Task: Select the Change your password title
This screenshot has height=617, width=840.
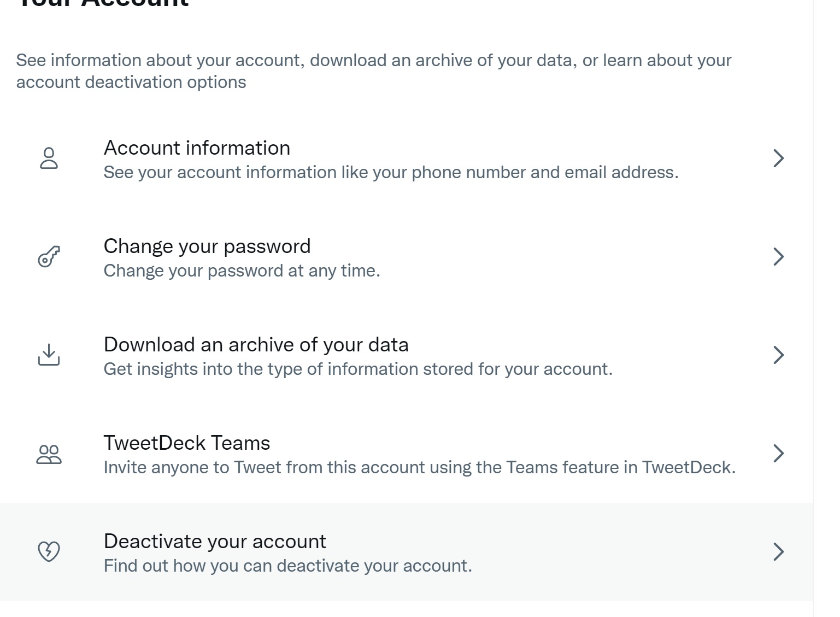Action: 207,246
